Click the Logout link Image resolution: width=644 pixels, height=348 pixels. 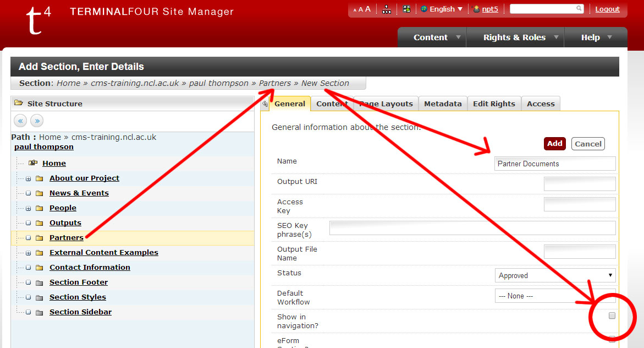point(607,9)
